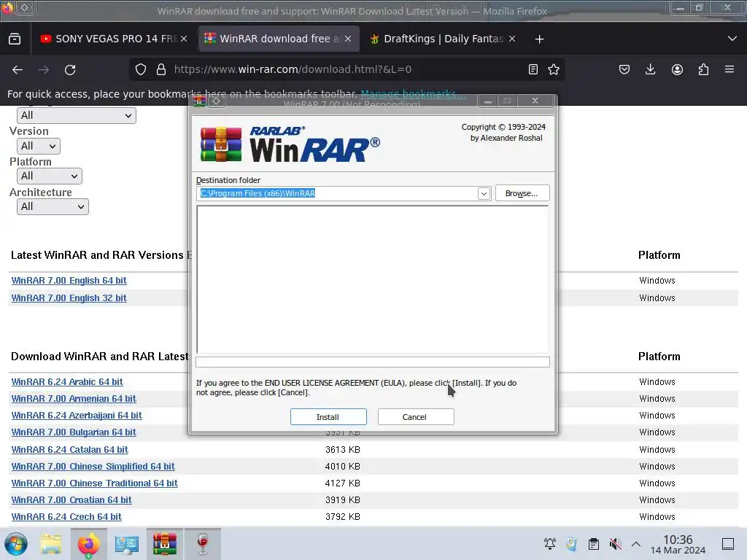The width and height of the screenshot is (747, 560).
Task: Open the Architecture dropdown
Action: point(53,206)
